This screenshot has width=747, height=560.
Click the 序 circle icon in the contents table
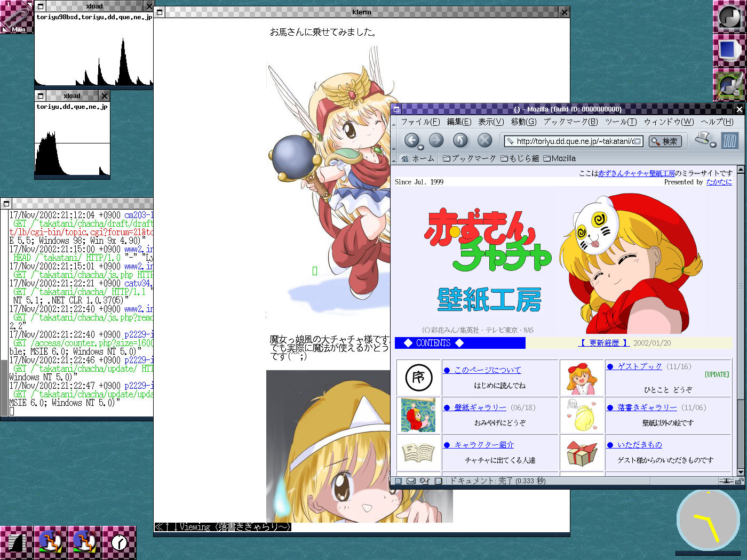coord(418,378)
